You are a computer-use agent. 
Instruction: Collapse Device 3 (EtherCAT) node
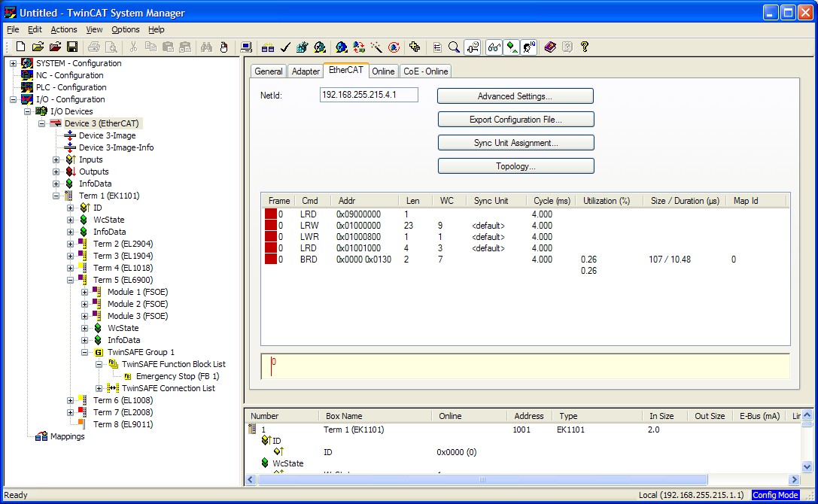pyautogui.click(x=41, y=123)
